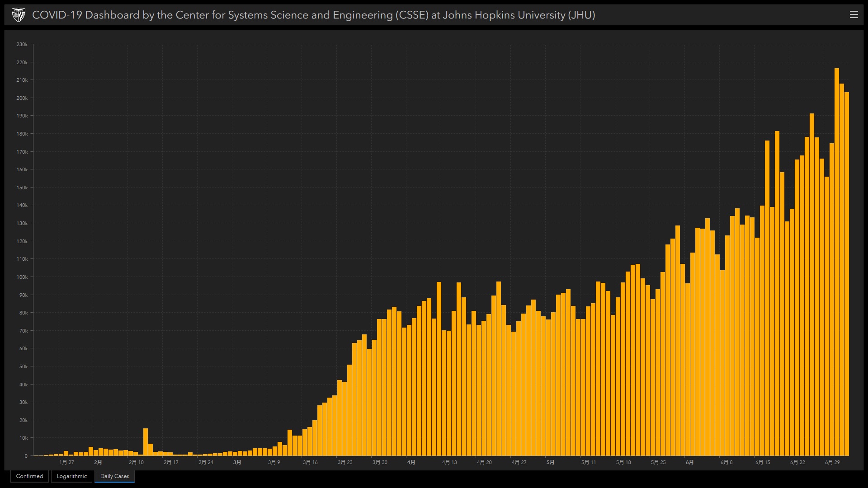The width and height of the screenshot is (868, 488).
Task: Click the 230k y-axis label
Action: point(22,44)
